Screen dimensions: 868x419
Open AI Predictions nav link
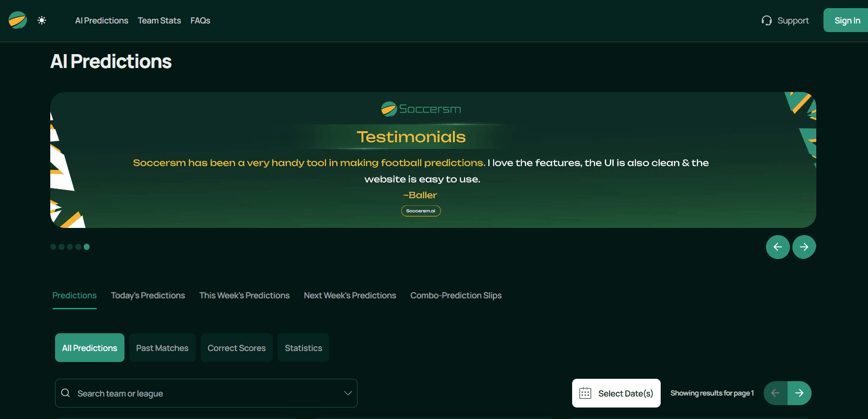(101, 21)
